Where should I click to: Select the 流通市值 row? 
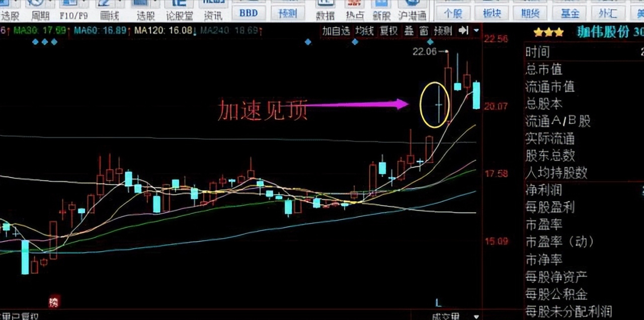pyautogui.click(x=584, y=87)
